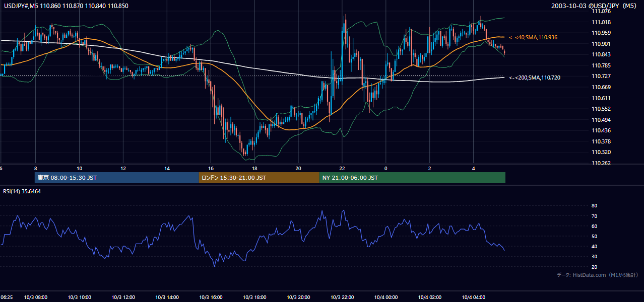Click the 10/4 00:00 time label
This screenshot has width=644, height=302.
tap(385, 297)
